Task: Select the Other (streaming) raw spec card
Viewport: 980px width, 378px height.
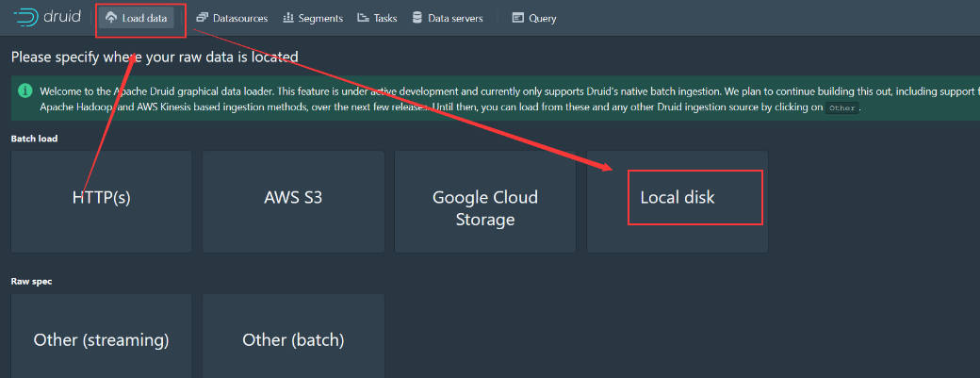Action: click(x=101, y=337)
